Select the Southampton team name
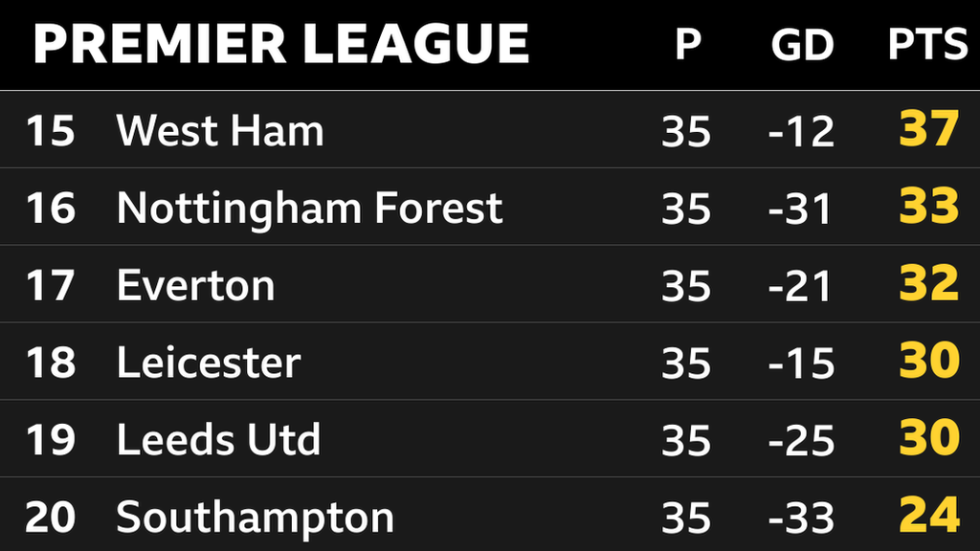 tap(255, 518)
